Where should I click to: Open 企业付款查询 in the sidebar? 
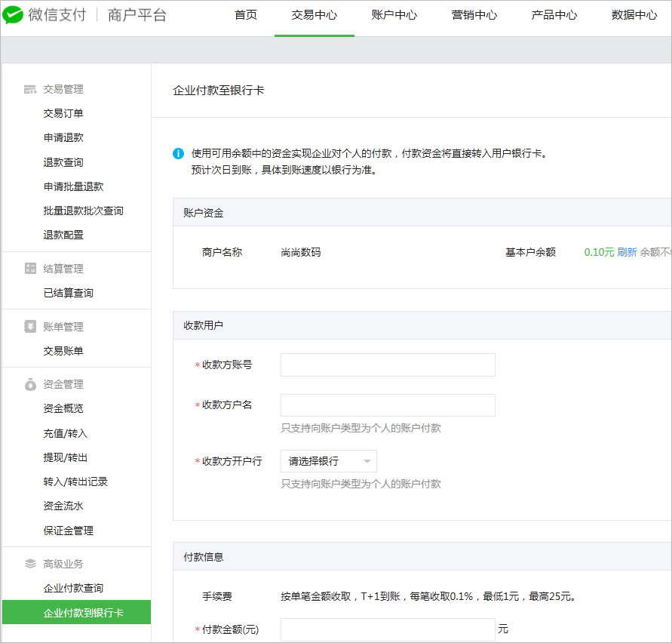coord(74,588)
